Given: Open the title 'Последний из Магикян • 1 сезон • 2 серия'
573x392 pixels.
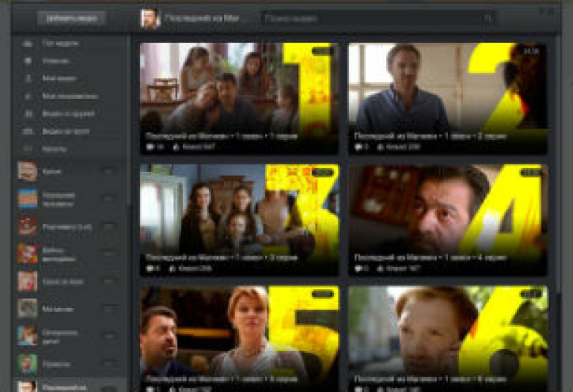Looking at the screenshot, I should point(430,136).
